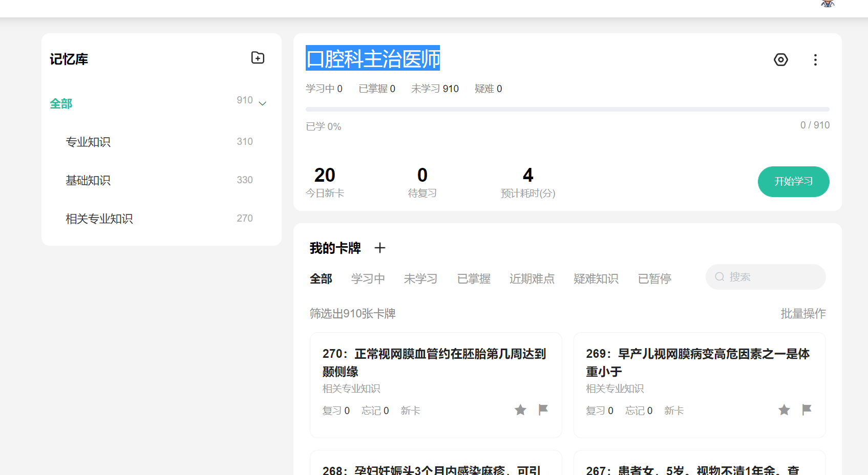Click 新卡 label on card 270
Viewport: 868px width, 475px height.
(x=411, y=411)
